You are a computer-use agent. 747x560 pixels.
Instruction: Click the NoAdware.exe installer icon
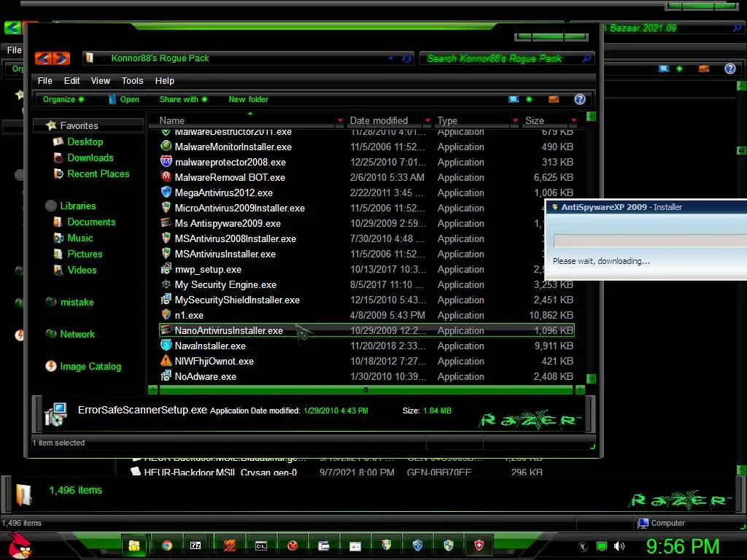coord(166,376)
